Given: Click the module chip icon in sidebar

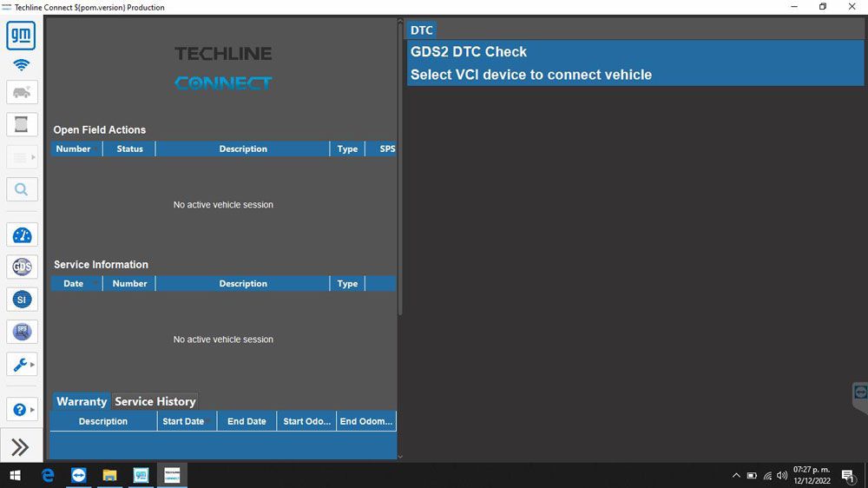Looking at the screenshot, I should 22,124.
